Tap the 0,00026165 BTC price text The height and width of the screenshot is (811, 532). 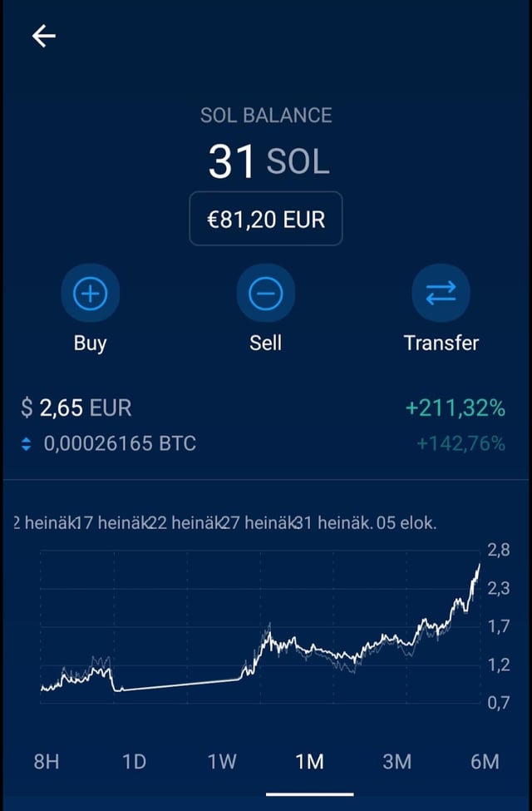click(120, 444)
